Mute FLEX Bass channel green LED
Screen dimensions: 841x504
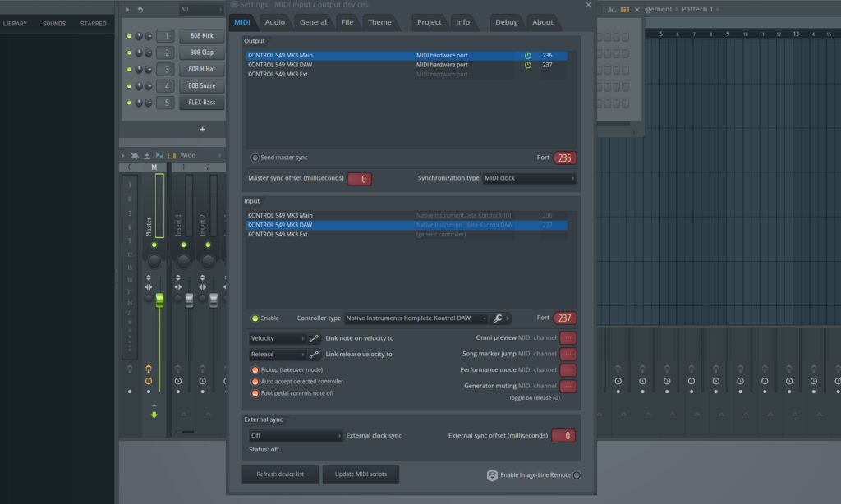[129, 103]
